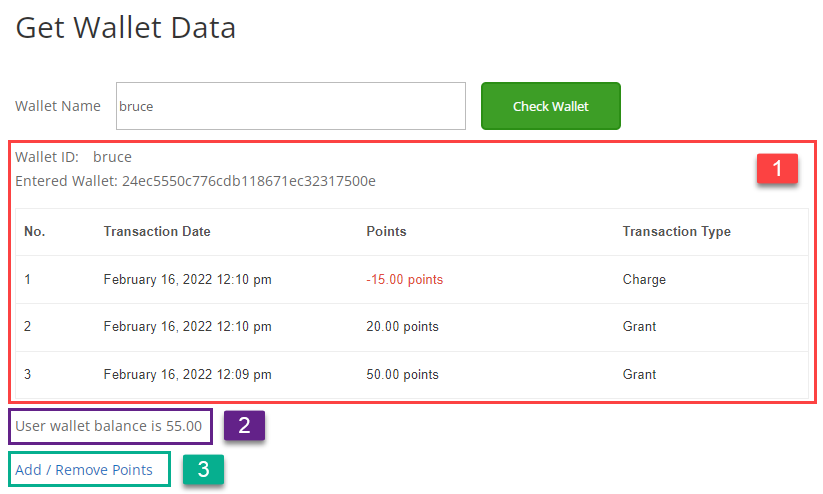The height and width of the screenshot is (494, 823).
Task: Click the Wallet Name label
Action: [58, 106]
